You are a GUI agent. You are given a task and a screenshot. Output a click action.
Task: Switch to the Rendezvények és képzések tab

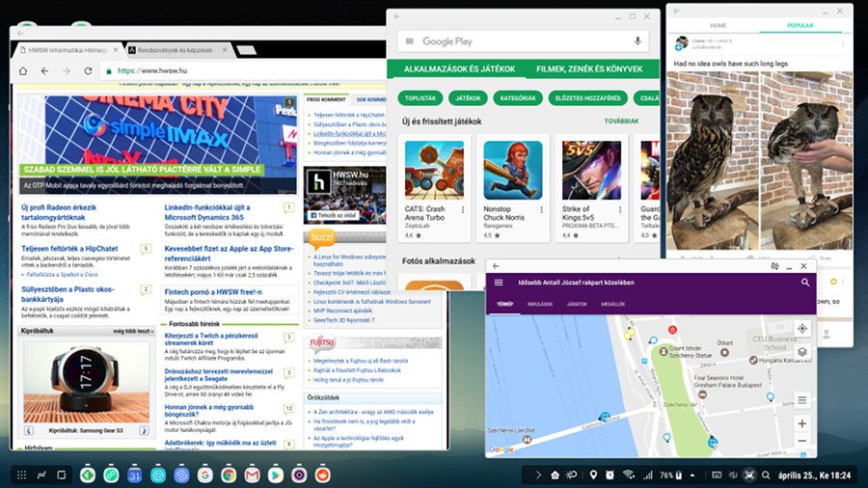pyautogui.click(x=178, y=50)
